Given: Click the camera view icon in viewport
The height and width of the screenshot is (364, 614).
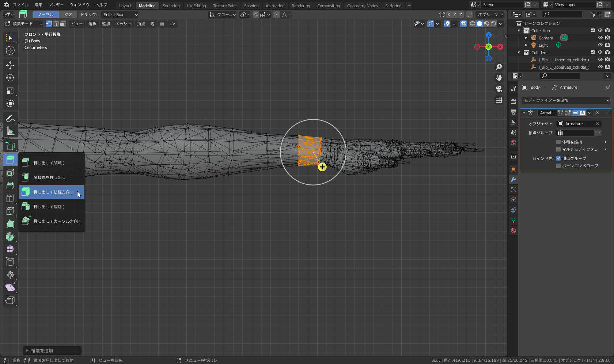Looking at the screenshot, I should click(499, 89).
